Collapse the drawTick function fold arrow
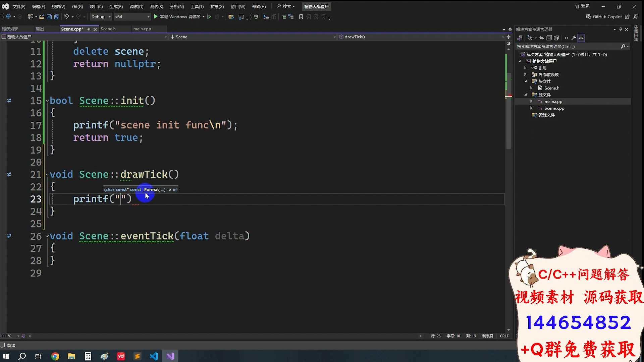Screen dimensions: 644x362 (x=47, y=174)
